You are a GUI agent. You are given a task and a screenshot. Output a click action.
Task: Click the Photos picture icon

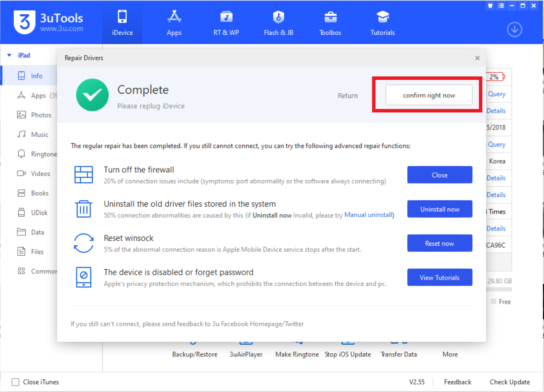click(21, 115)
